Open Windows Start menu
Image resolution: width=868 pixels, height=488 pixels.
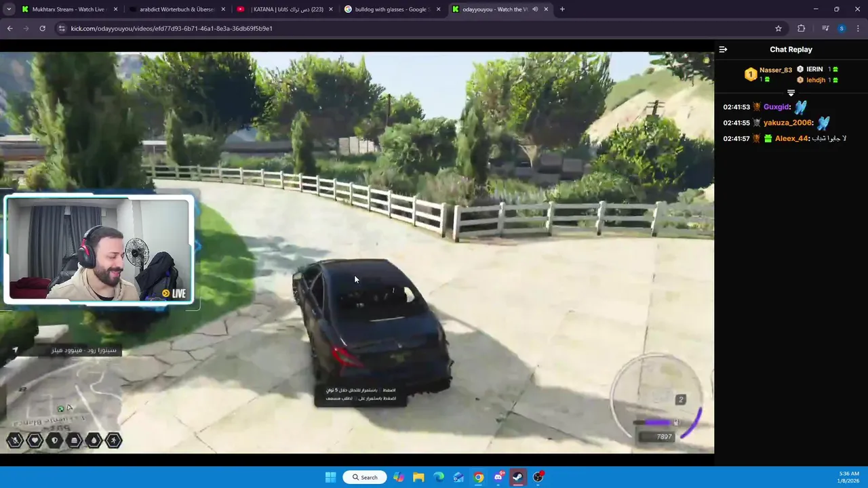point(330,477)
